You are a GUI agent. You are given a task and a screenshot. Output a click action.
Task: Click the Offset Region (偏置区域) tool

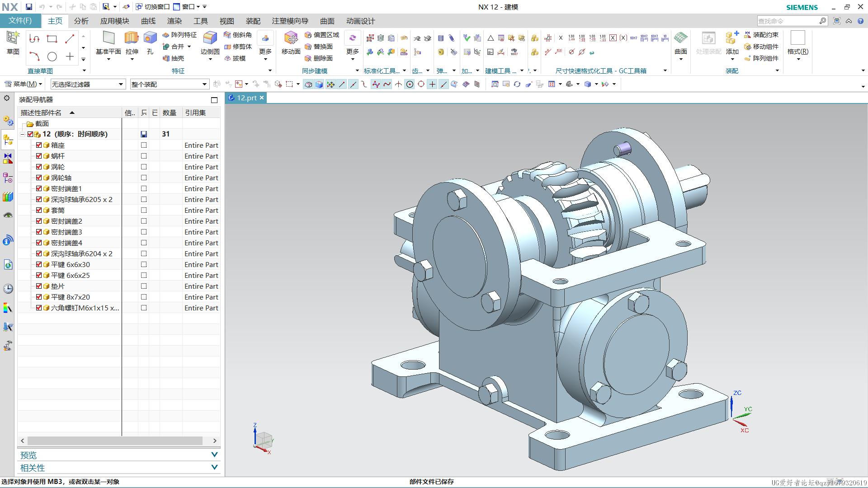click(x=322, y=35)
